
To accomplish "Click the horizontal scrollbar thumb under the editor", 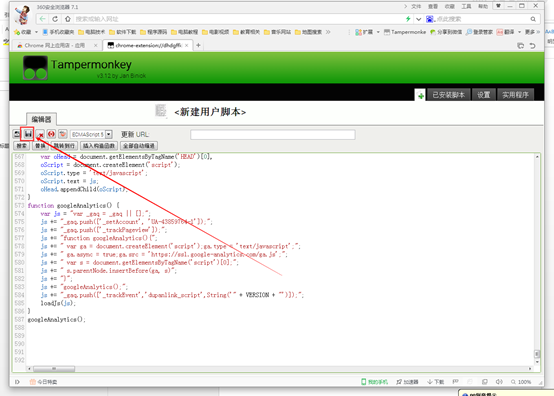I will 54,368.
